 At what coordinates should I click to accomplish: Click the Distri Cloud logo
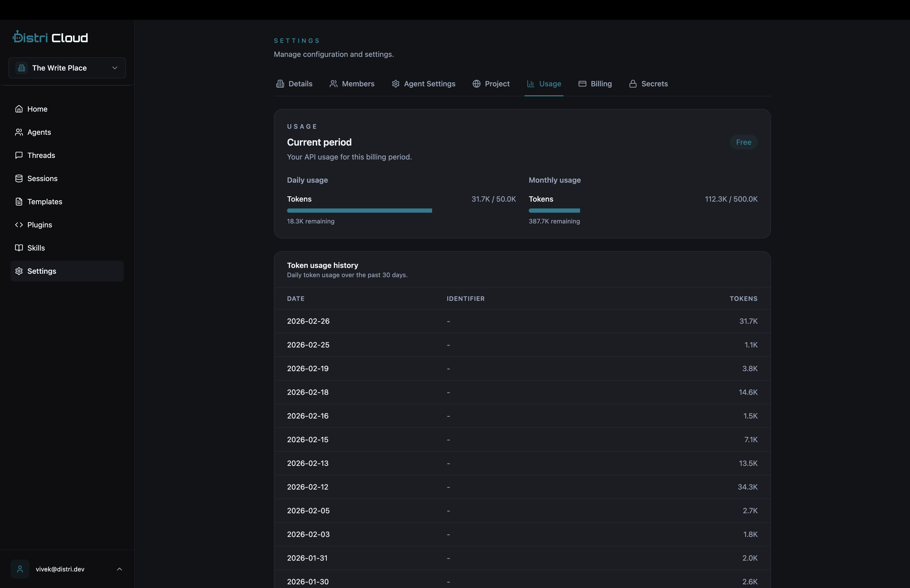pos(50,37)
